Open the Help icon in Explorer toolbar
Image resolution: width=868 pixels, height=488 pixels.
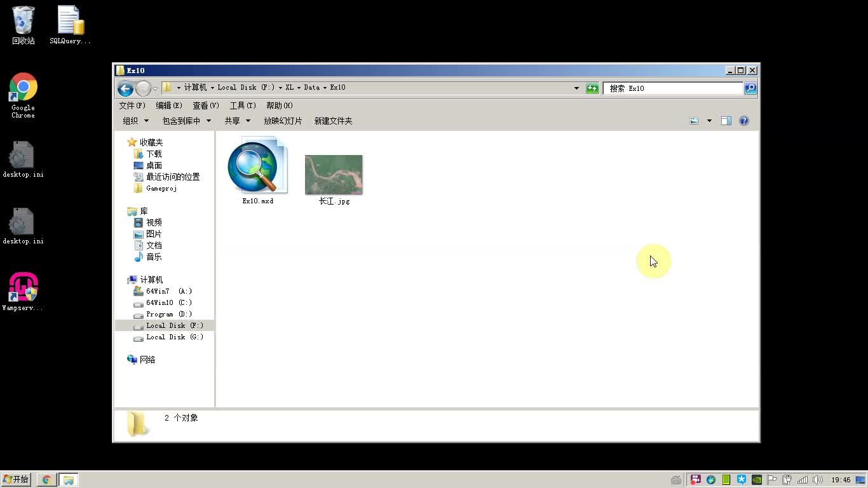[x=743, y=121]
